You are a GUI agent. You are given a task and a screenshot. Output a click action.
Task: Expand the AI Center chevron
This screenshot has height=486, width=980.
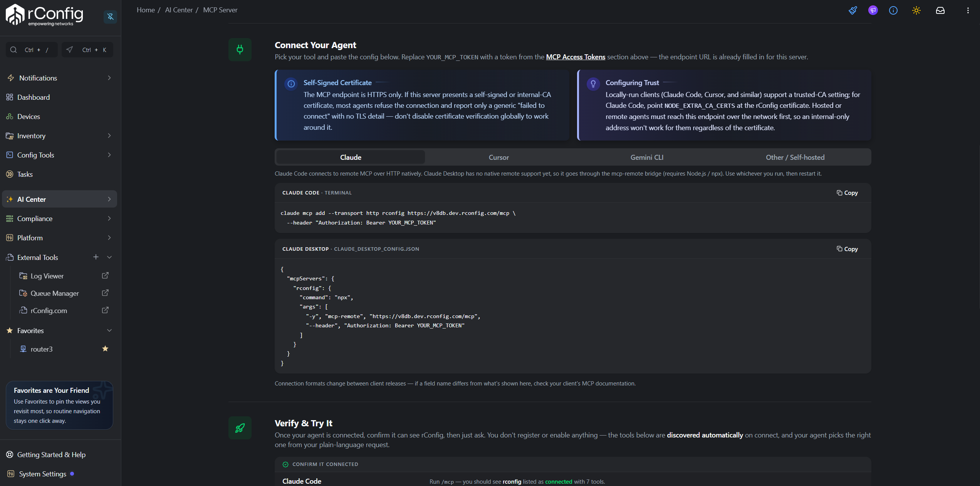click(x=109, y=199)
